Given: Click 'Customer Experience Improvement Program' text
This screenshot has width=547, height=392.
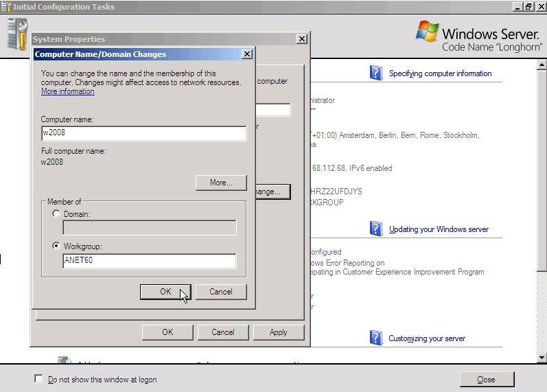Looking at the screenshot, I should coord(413,272).
